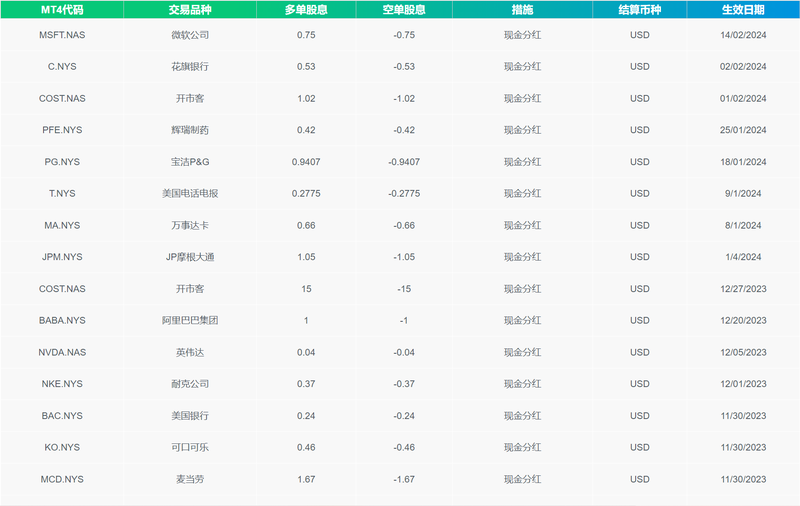Select the MA.NYS code cell

(62, 225)
